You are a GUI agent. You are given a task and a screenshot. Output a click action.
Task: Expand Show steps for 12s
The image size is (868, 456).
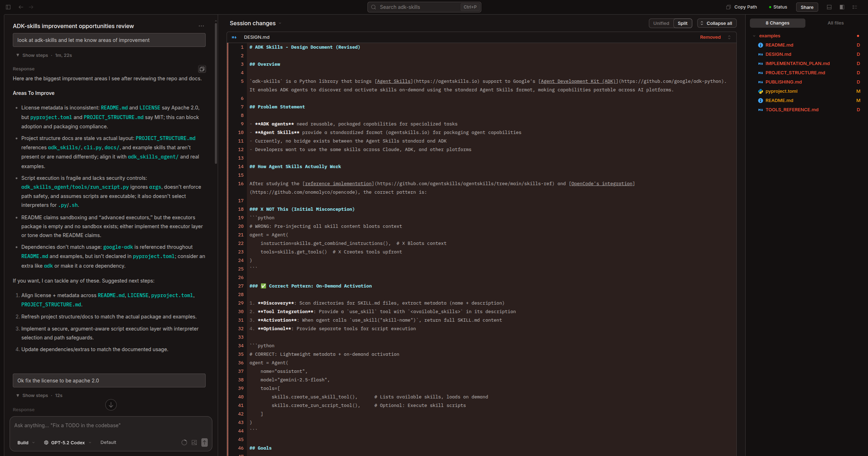(39, 396)
